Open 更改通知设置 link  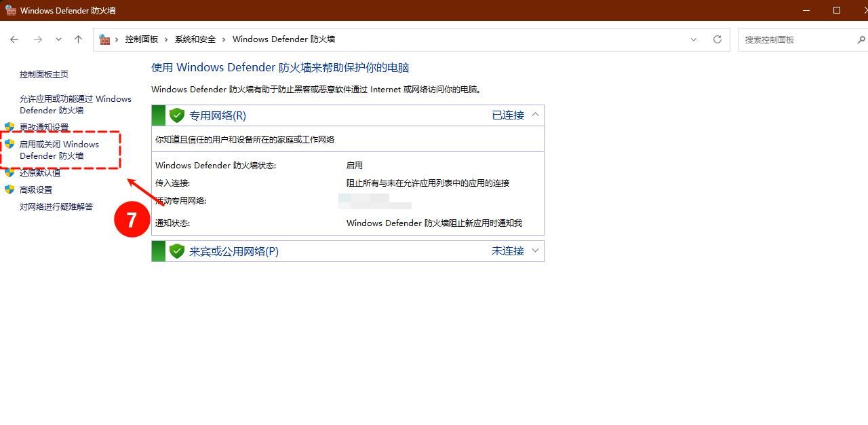pyautogui.click(x=44, y=127)
